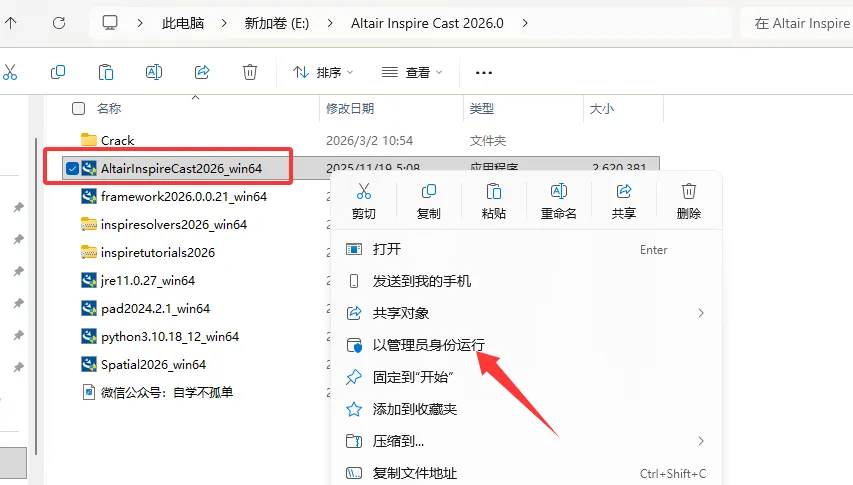Click the toolbar Delete trash icon
This screenshot has width=853, height=485.
pos(250,72)
